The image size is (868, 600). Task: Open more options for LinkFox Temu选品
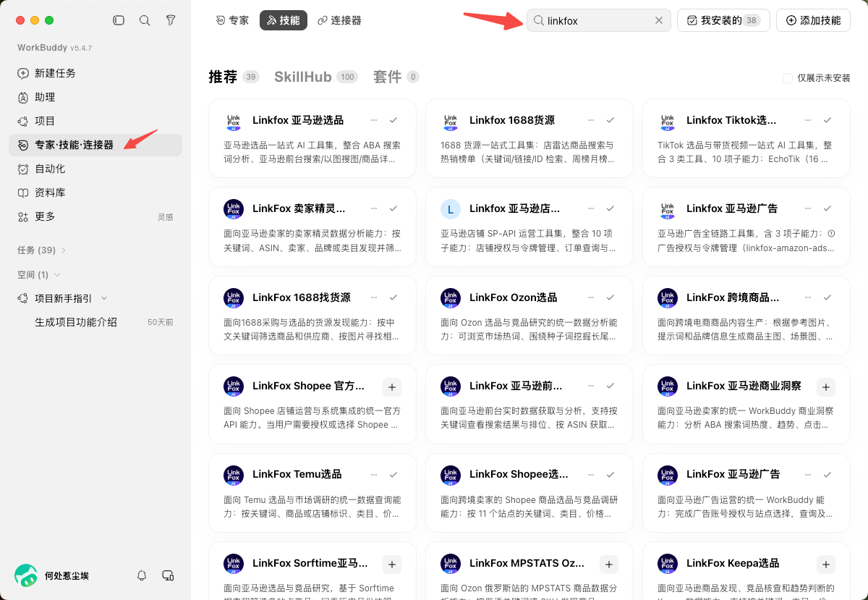pos(374,475)
